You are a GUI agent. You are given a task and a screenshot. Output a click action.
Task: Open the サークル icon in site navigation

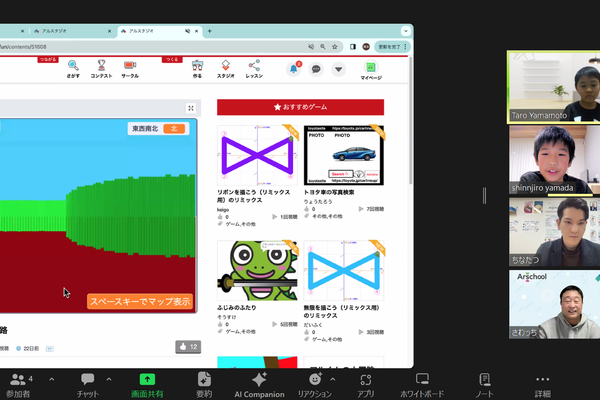click(130, 69)
